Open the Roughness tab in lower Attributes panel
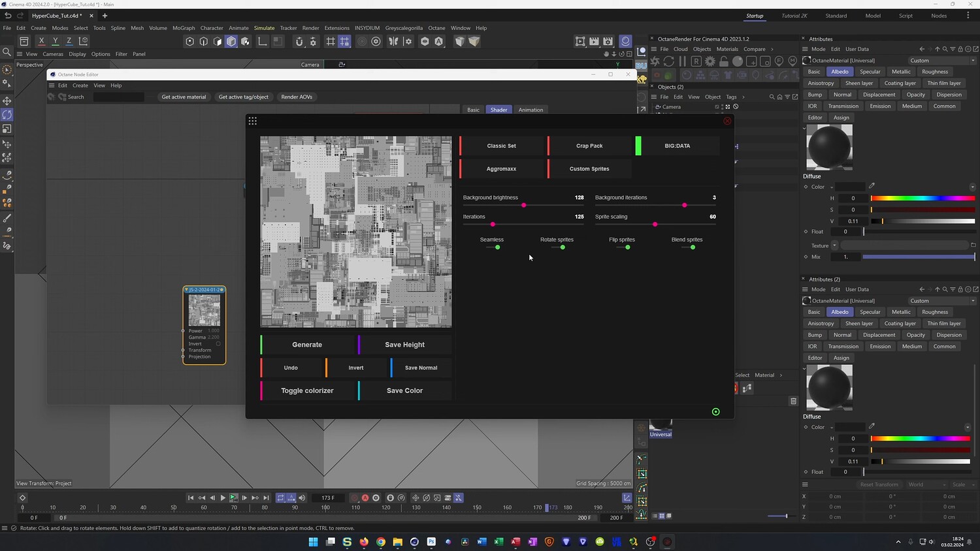Screen dimensions: 980x551 tap(935, 312)
